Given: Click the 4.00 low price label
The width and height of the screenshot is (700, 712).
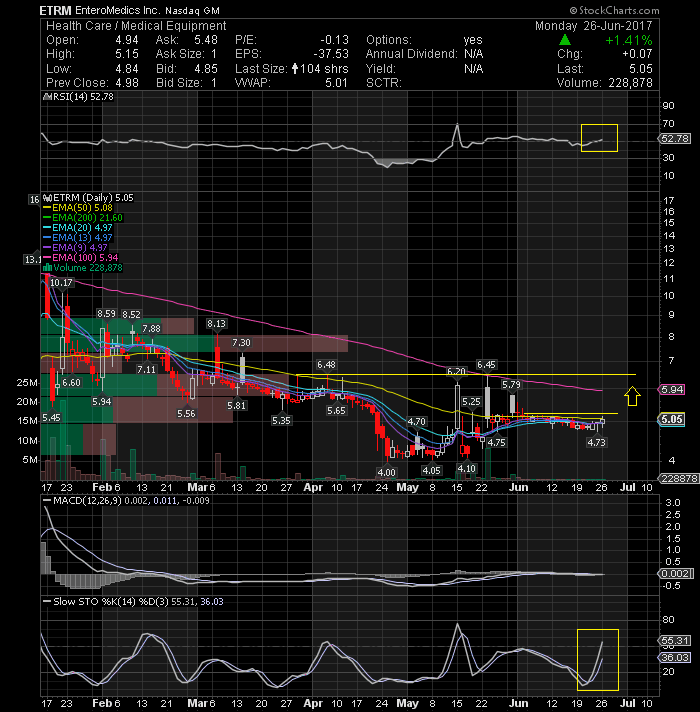Looking at the screenshot, I should pos(387,472).
